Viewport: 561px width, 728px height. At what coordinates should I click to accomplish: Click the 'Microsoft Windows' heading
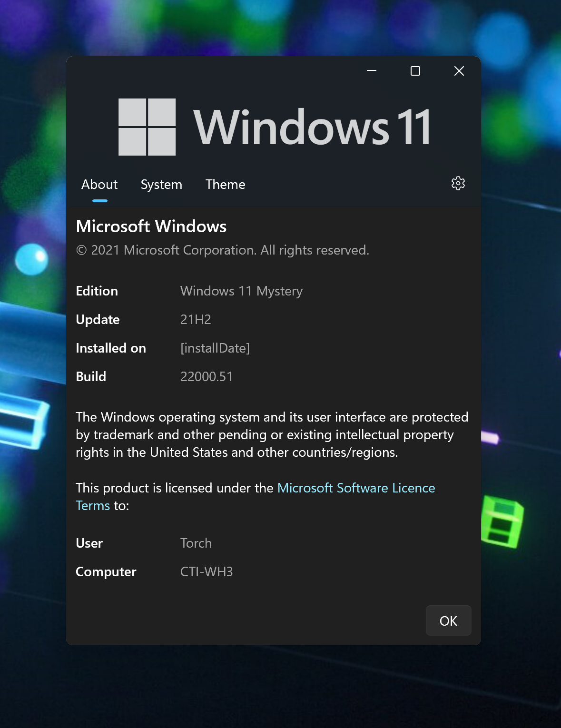pyautogui.click(x=151, y=226)
